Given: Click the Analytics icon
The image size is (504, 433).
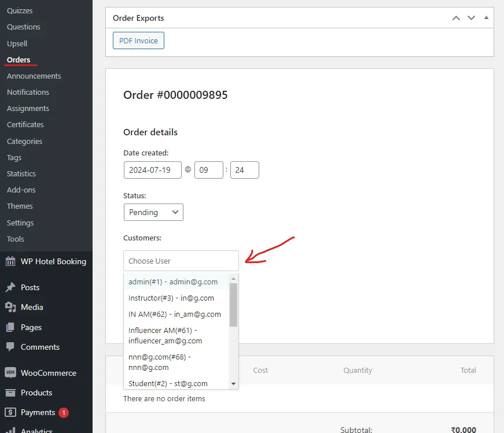Looking at the screenshot, I should tap(10, 430).
